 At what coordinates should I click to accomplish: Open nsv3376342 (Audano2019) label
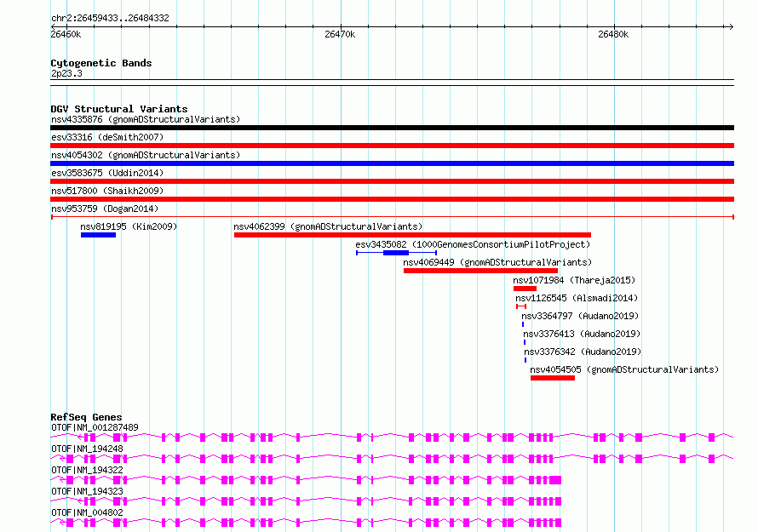tap(583, 352)
